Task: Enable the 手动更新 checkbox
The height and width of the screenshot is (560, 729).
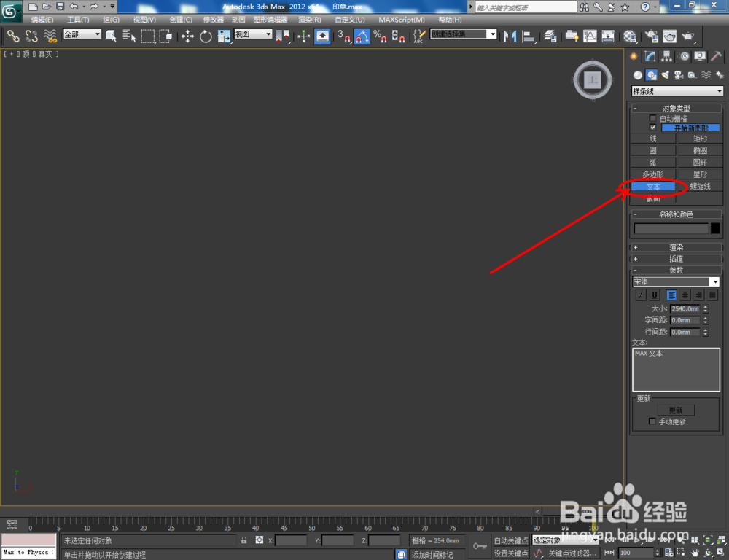Action: 652,421
